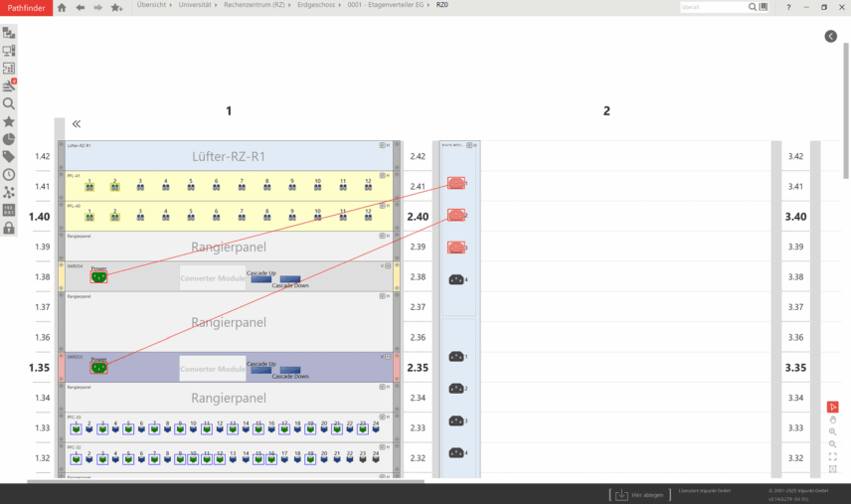Navigate back with the left arrow
The width and height of the screenshot is (851, 504).
point(80,7)
